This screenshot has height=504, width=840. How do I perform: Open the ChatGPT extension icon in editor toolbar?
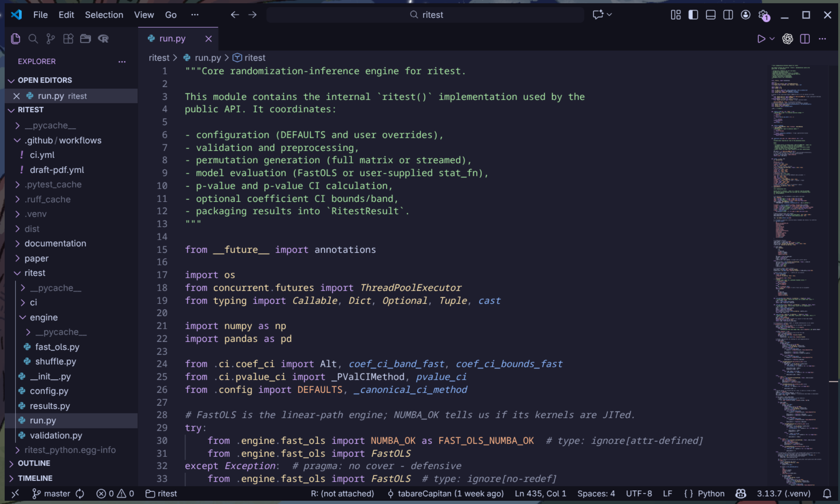(x=788, y=39)
